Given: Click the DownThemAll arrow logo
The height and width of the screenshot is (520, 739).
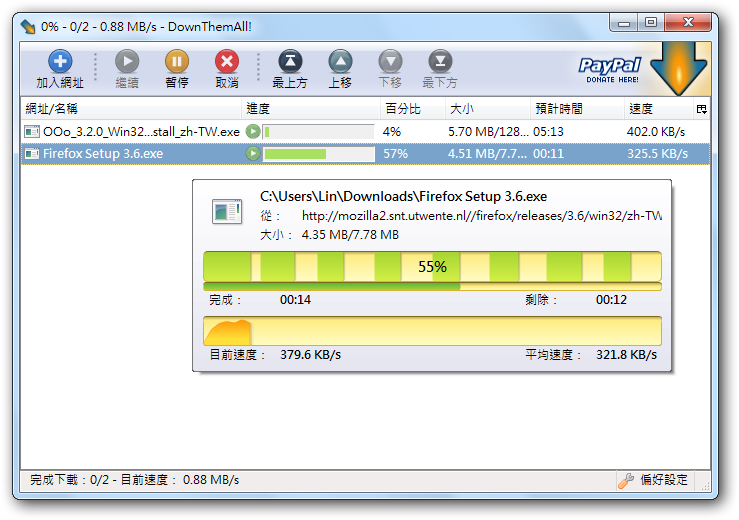Looking at the screenshot, I should tap(678, 68).
